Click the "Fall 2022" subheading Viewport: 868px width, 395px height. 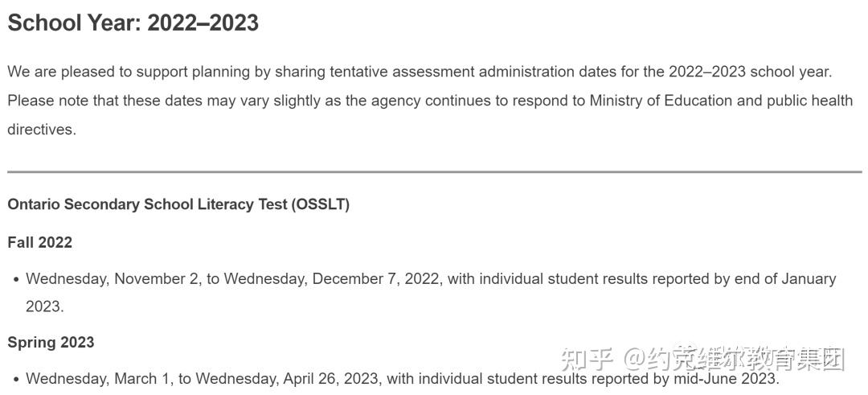(40, 242)
